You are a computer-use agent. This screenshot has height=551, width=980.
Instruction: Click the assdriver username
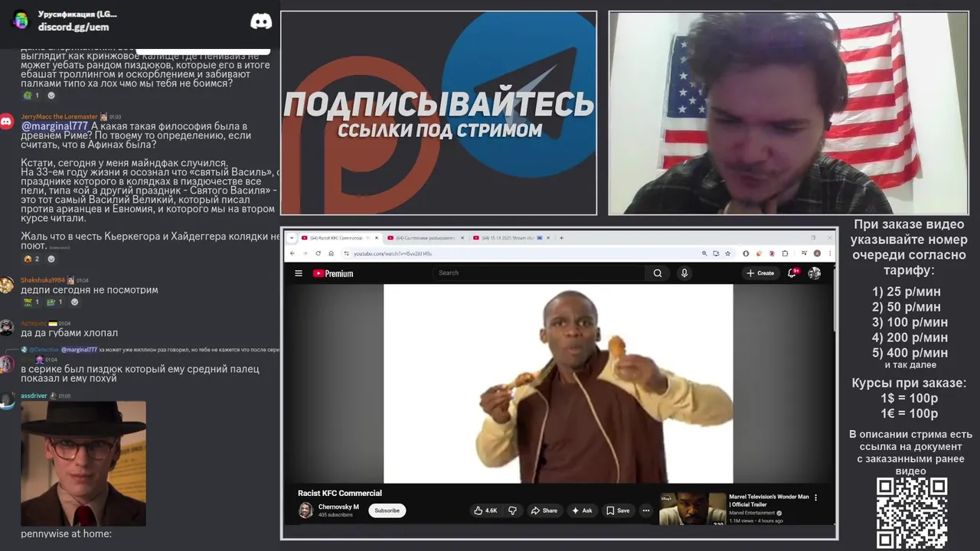34,396
